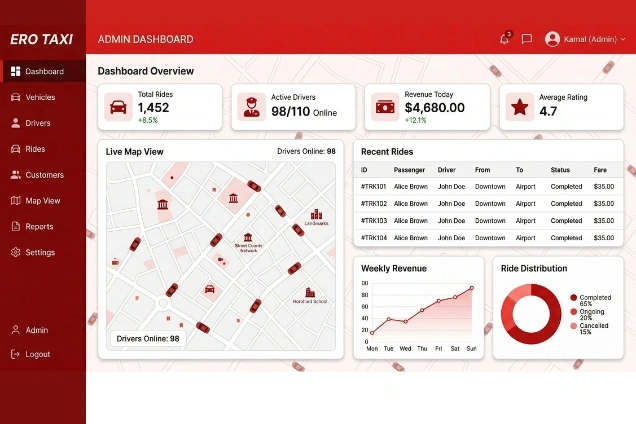Select ride #TRK101 in Recent Rides
Viewport: 636px width, 424px height.
pyautogui.click(x=374, y=186)
